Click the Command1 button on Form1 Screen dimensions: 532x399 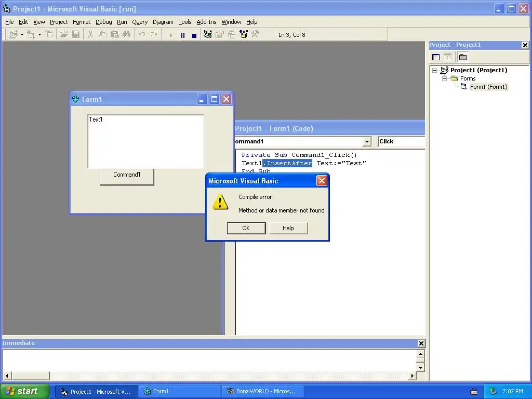tap(127, 177)
